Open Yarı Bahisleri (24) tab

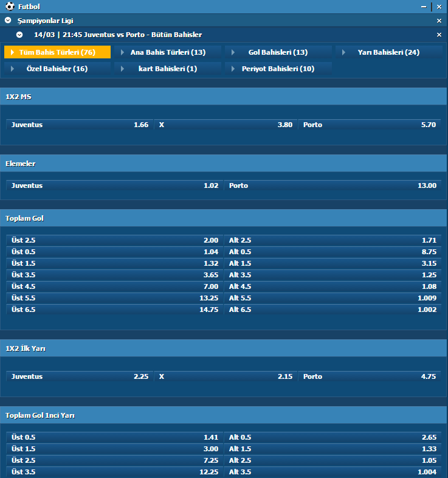point(389,52)
